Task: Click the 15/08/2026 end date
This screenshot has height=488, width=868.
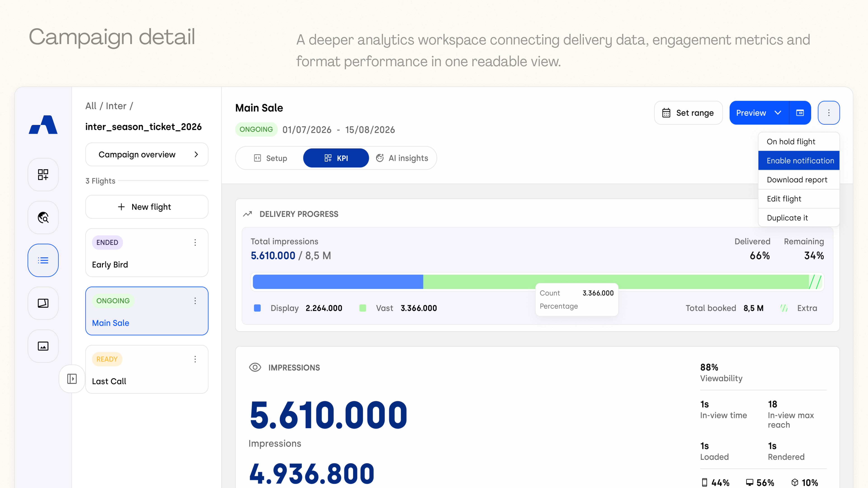Action: (370, 130)
